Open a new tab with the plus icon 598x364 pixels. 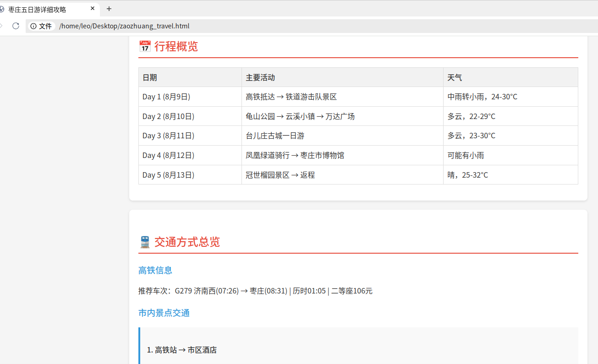point(109,9)
